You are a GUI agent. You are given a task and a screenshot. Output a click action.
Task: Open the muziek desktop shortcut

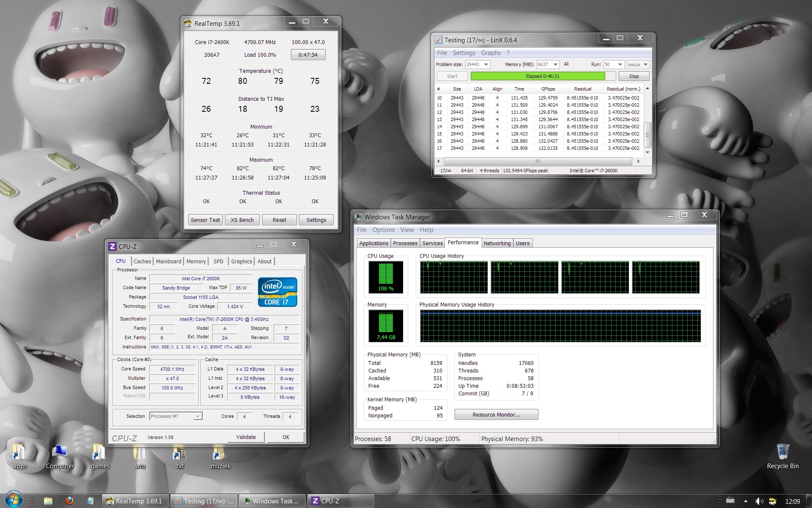pos(220,456)
